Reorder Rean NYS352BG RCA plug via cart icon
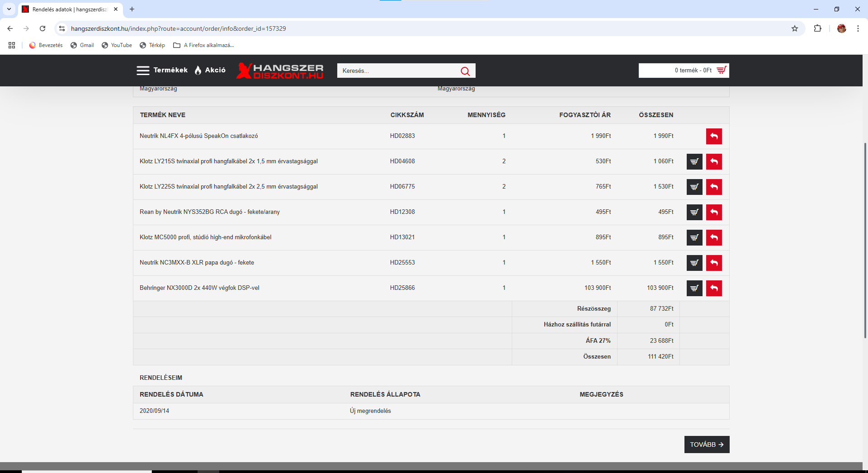 coord(694,212)
